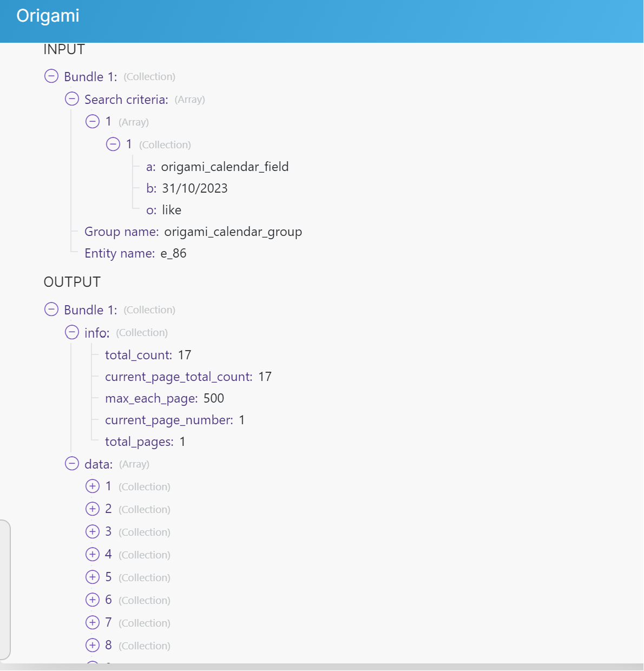644x671 pixels.
Task: Expand data collection 7
Action: pos(93,622)
